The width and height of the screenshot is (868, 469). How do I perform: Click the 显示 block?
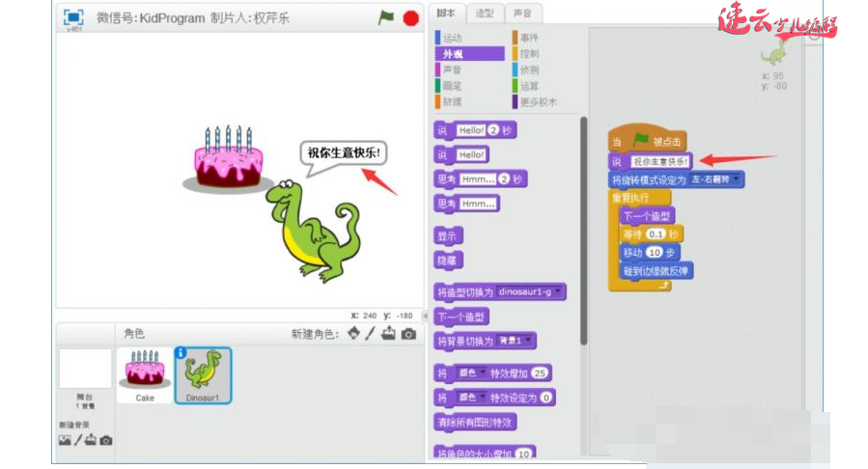pos(448,236)
